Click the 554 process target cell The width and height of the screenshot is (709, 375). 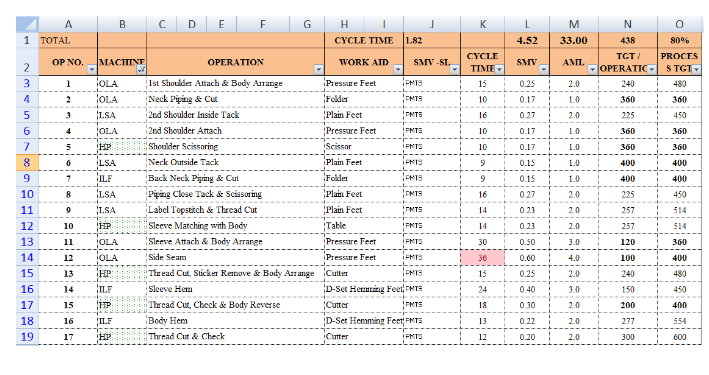click(x=680, y=321)
